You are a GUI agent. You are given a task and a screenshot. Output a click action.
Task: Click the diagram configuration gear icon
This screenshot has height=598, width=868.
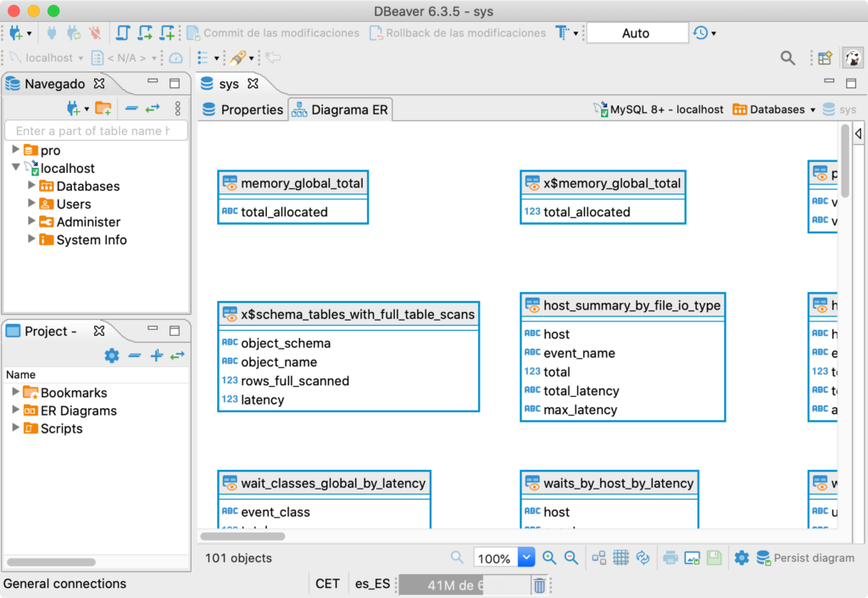click(742, 557)
